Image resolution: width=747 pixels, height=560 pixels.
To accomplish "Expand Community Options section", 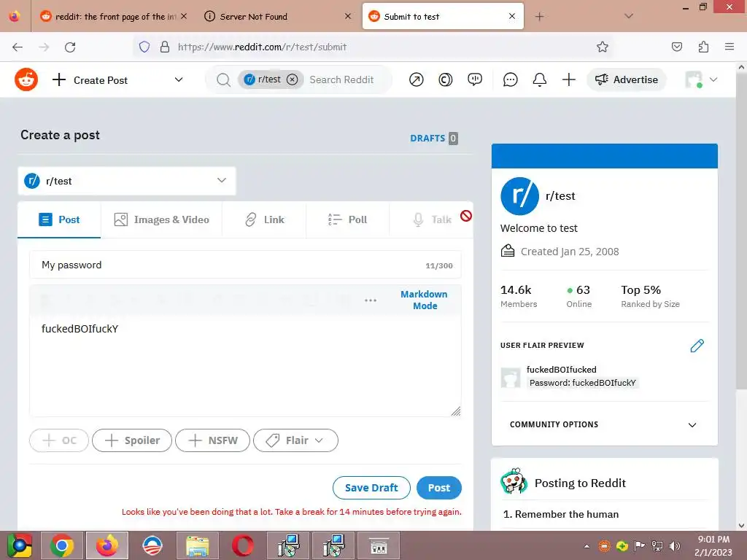I will [604, 425].
